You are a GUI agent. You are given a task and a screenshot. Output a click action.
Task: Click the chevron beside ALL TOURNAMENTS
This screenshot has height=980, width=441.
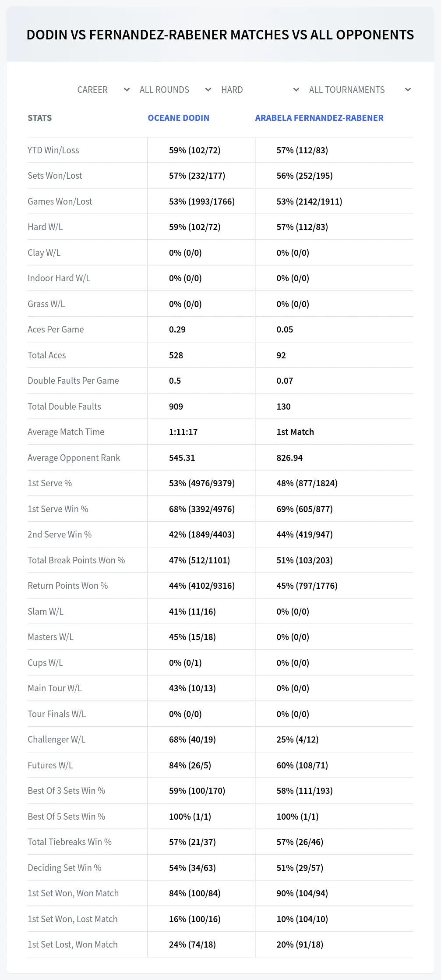click(x=408, y=90)
